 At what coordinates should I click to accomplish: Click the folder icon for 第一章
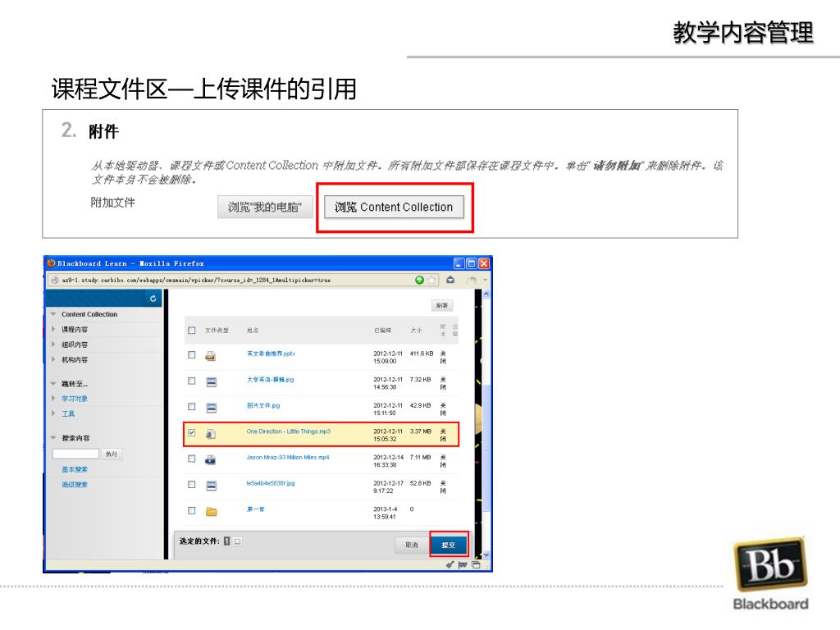point(212,512)
